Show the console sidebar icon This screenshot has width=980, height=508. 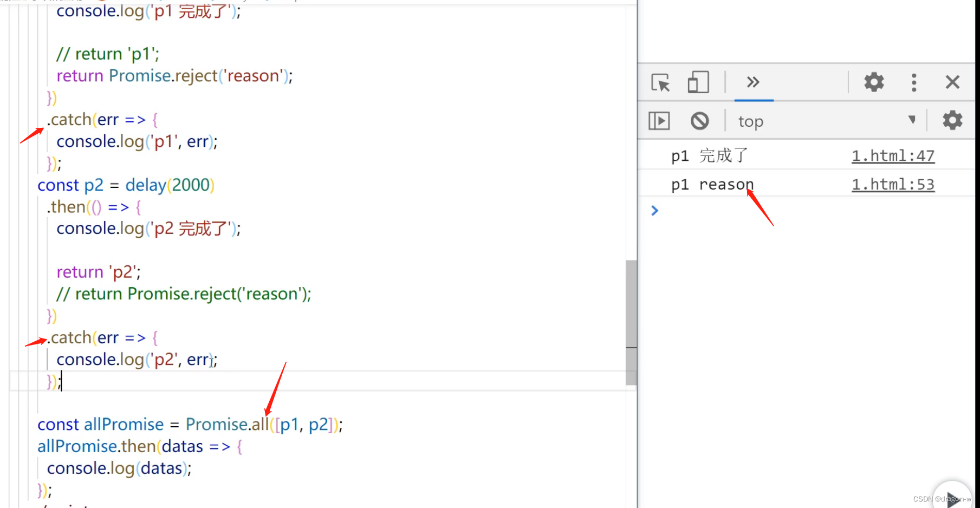(659, 120)
